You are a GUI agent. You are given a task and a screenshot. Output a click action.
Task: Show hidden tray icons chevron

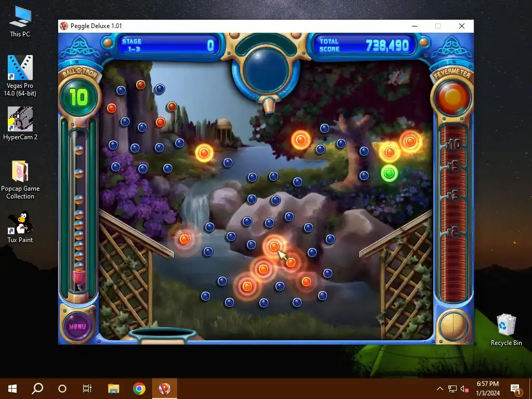(x=440, y=389)
